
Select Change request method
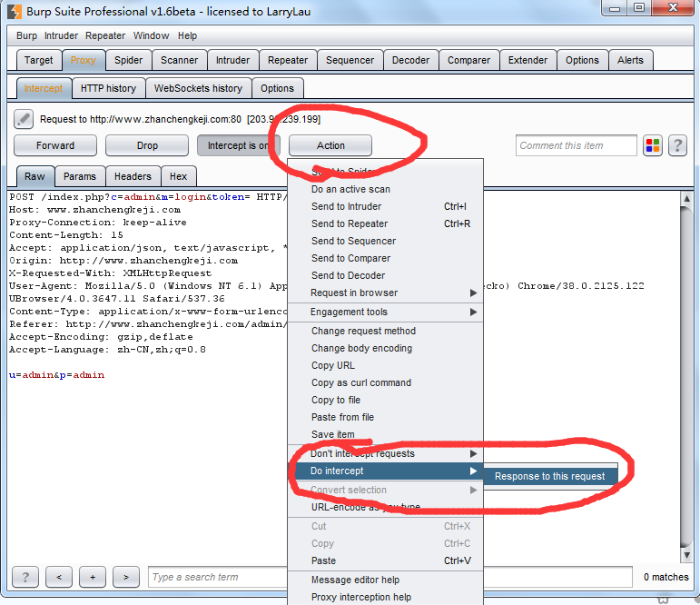(386, 331)
